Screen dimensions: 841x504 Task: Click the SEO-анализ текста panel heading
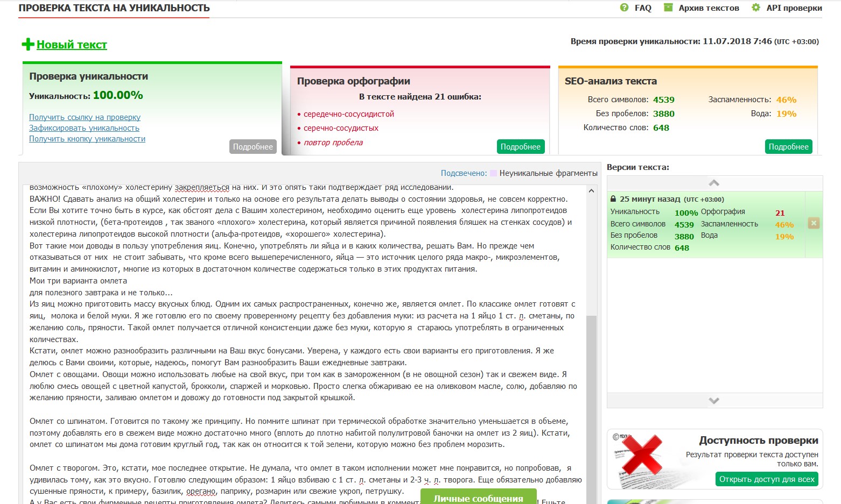[611, 81]
